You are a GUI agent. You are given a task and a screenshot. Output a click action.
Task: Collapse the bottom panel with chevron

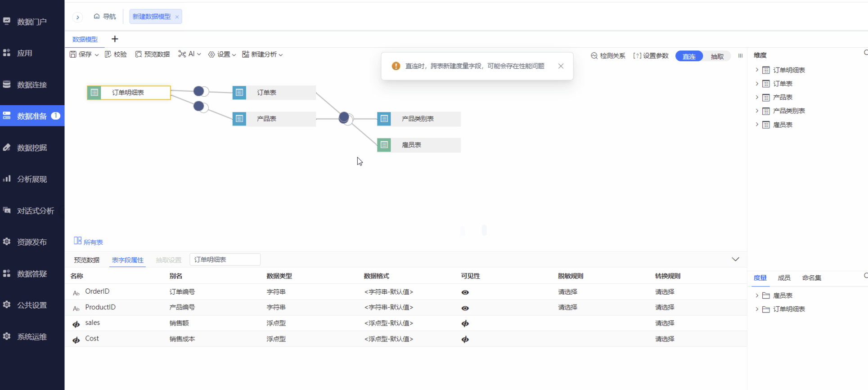pos(735,259)
